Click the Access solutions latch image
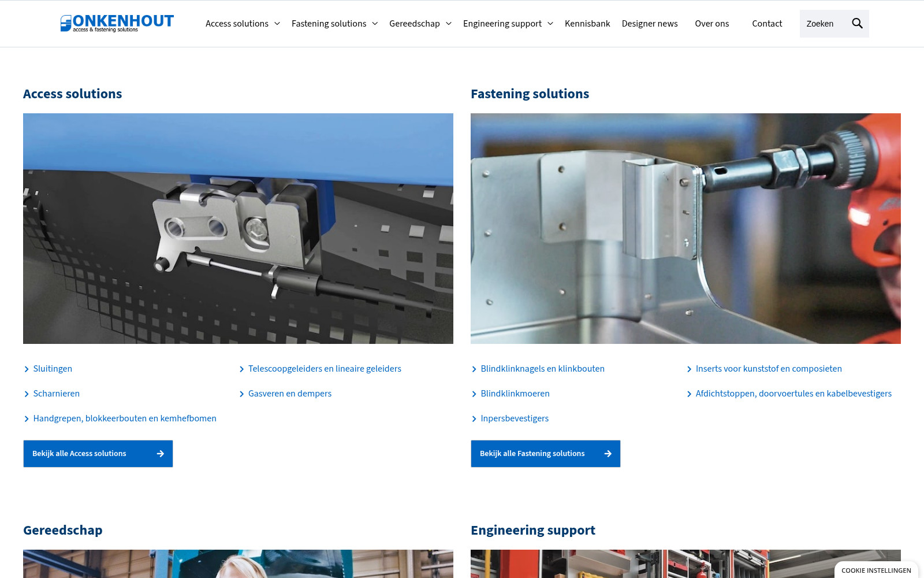924x578 pixels. (x=238, y=228)
